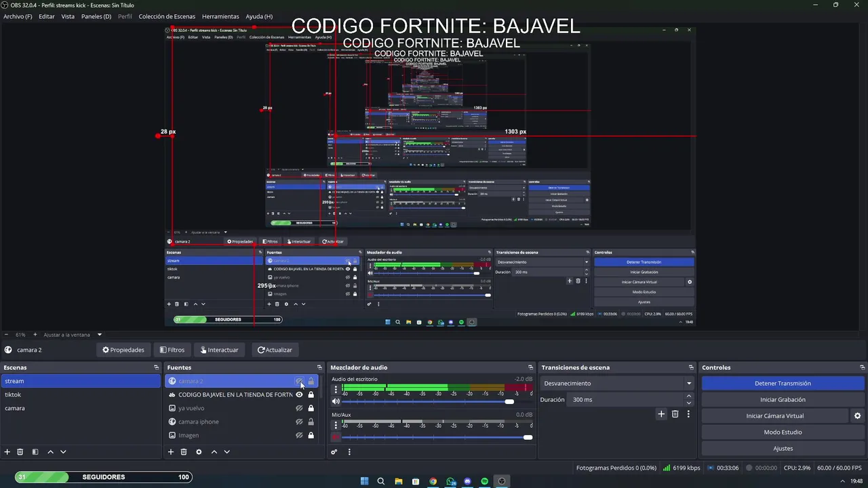Open virtual camera settings gear
Screen dimensions: 868x488
(857, 416)
